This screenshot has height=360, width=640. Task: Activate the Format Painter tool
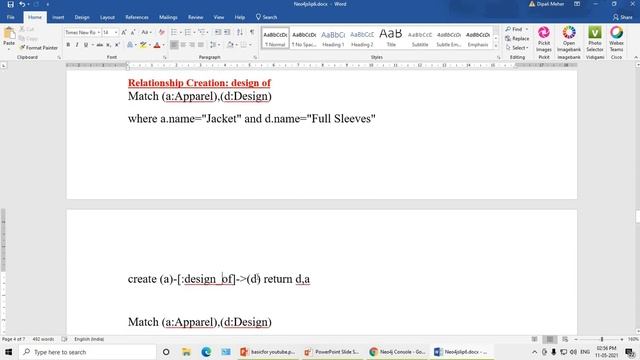(38, 48)
